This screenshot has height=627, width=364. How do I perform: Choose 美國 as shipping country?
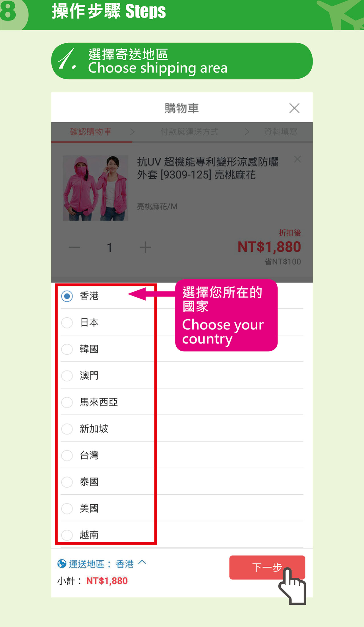[67, 508]
